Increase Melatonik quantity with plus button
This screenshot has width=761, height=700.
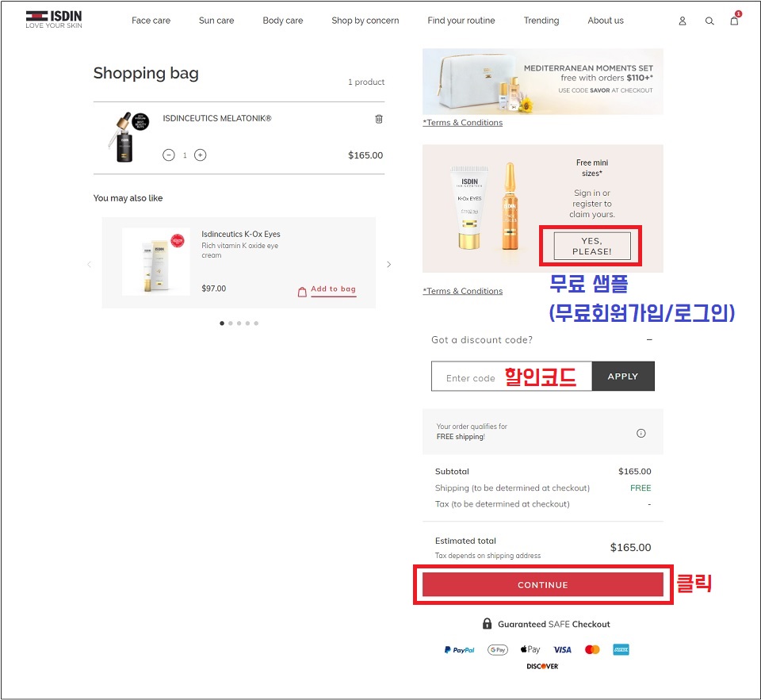click(x=201, y=155)
